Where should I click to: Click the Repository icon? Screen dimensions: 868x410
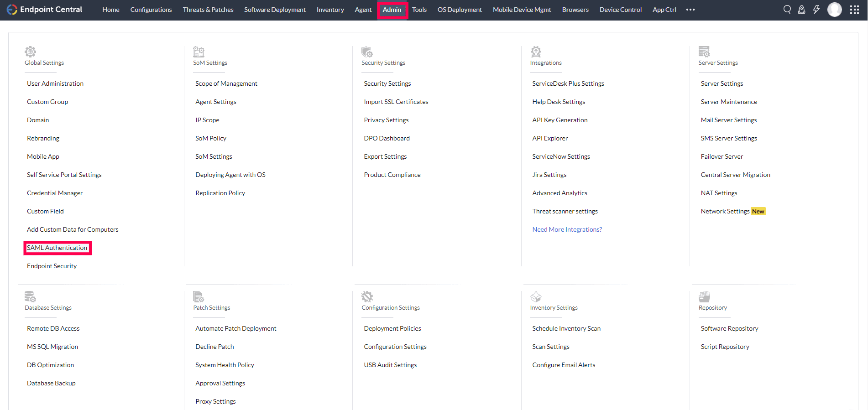point(704,296)
